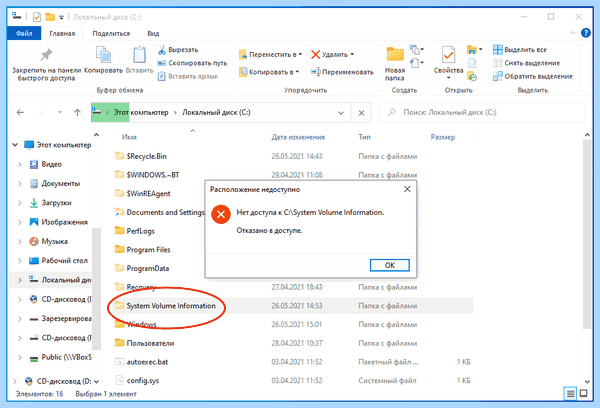Select the Пользователи folder
Viewport: 600px width, 408px height.
click(144, 343)
